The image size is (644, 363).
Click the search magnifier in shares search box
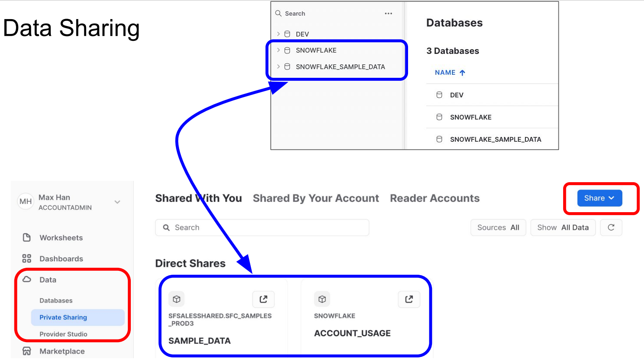pyautogui.click(x=166, y=227)
